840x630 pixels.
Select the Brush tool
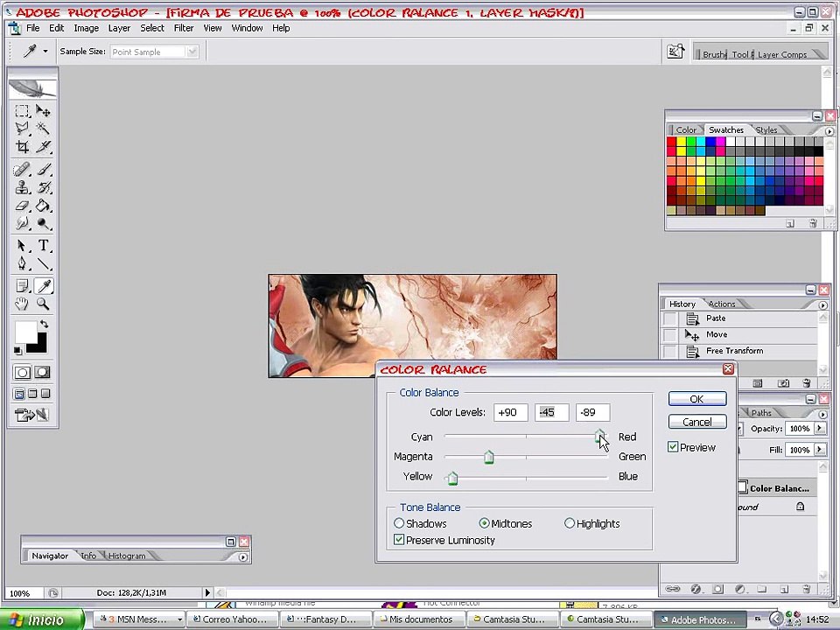43,170
